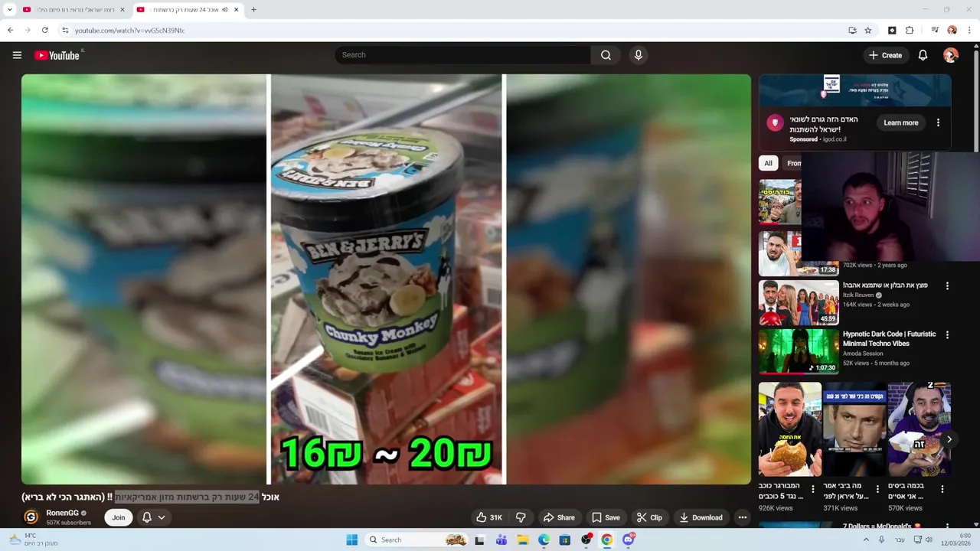View site information icon in address bar

click(65, 31)
